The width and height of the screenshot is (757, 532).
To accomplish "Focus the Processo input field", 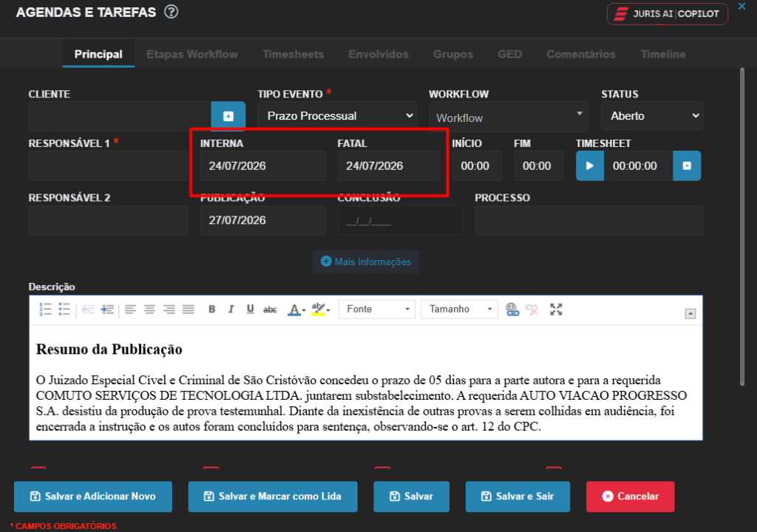I will [x=589, y=220].
